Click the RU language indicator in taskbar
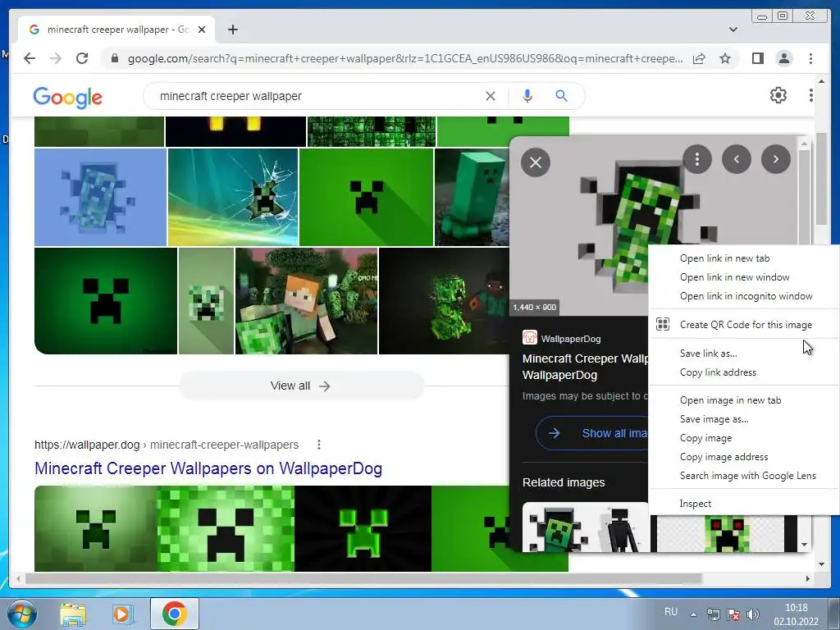The width and height of the screenshot is (840, 630). click(x=671, y=612)
